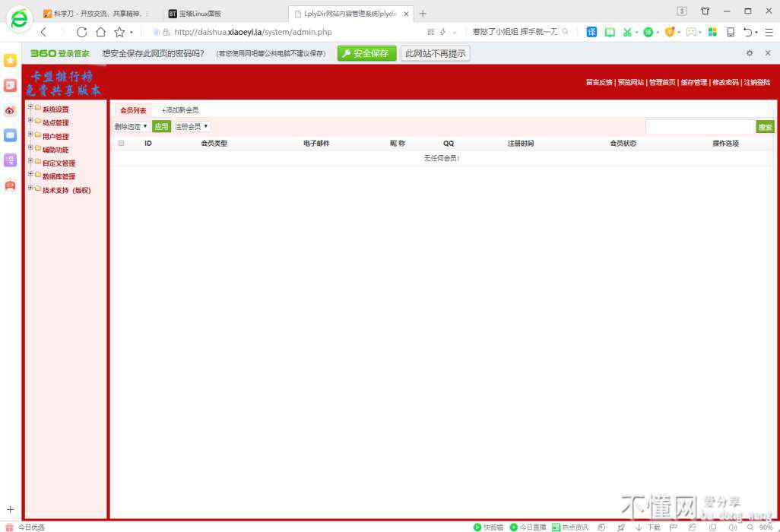Open the 注册会员 member type dropdown
Image resolution: width=780 pixels, height=532 pixels.
point(192,127)
